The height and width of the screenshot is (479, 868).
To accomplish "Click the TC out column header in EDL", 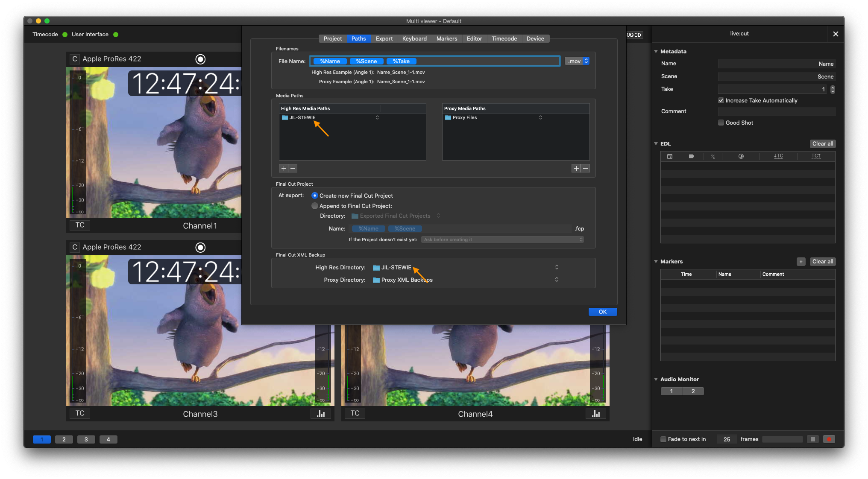I will pyautogui.click(x=816, y=156).
